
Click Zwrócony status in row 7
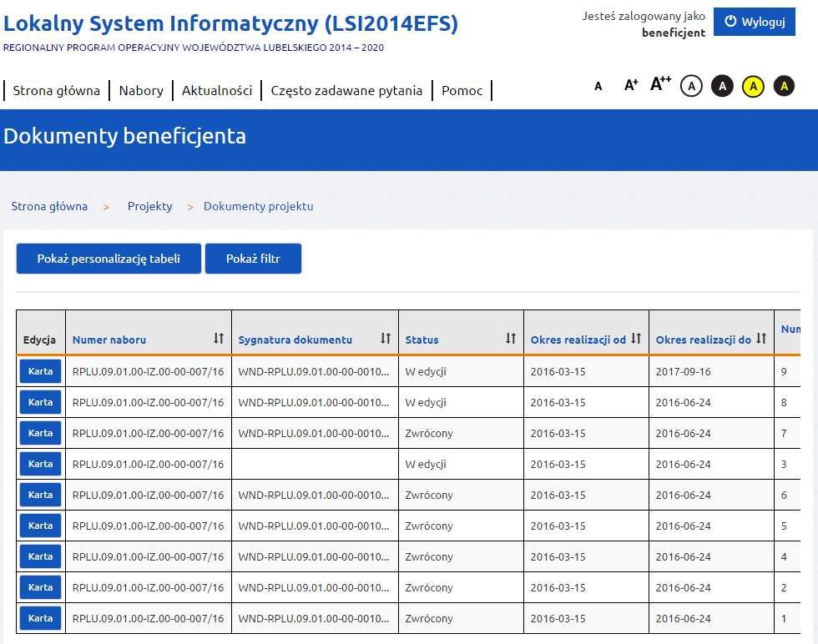429,433
